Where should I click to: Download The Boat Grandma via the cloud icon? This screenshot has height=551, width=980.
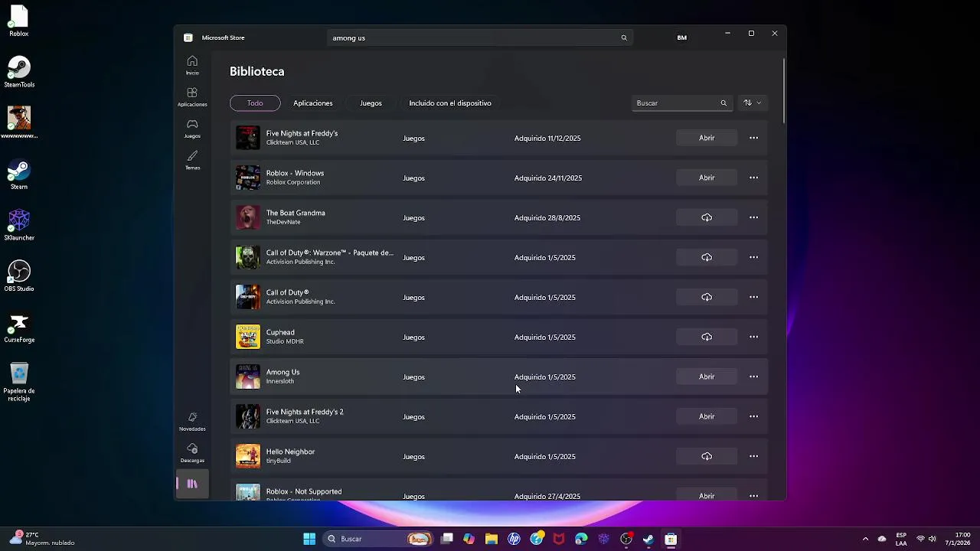707,217
